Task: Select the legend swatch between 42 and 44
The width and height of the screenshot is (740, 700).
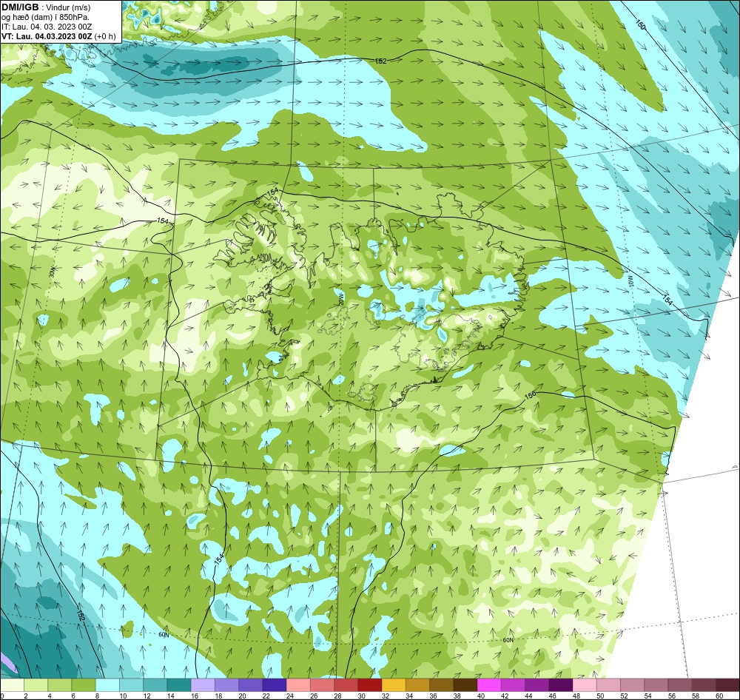Action: [514, 684]
